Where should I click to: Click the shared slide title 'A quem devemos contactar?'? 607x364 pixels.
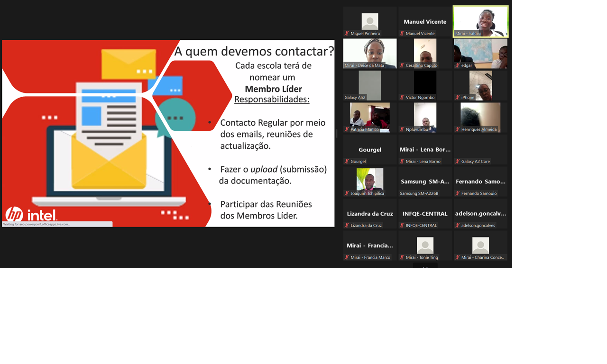tap(254, 51)
